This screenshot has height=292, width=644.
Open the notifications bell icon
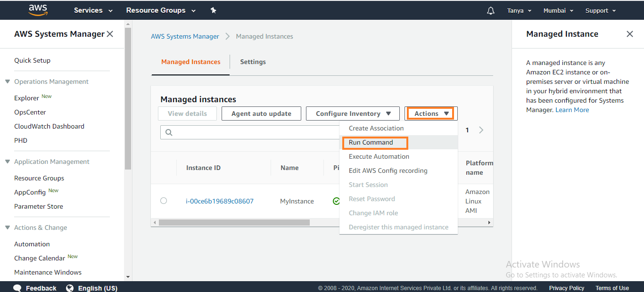pos(491,10)
